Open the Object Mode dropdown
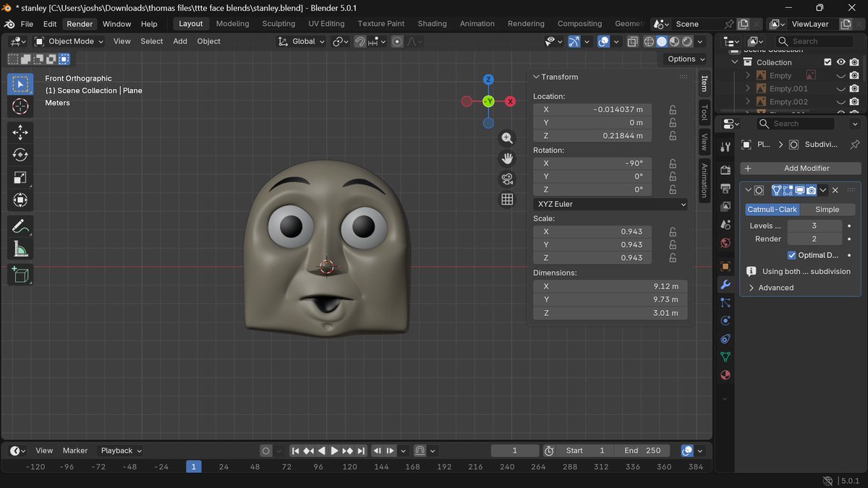Screen dimensions: 868x488 click(69, 41)
